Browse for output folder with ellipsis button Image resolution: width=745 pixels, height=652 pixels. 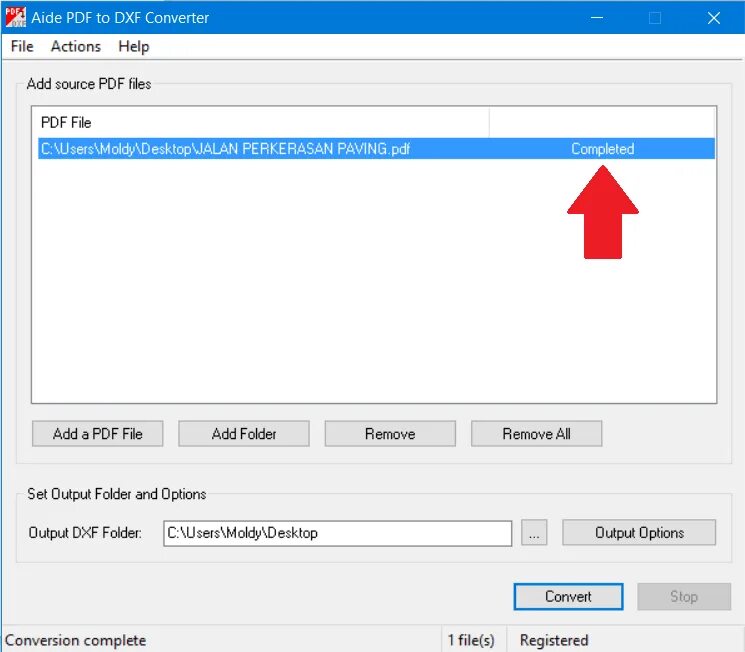[534, 532]
